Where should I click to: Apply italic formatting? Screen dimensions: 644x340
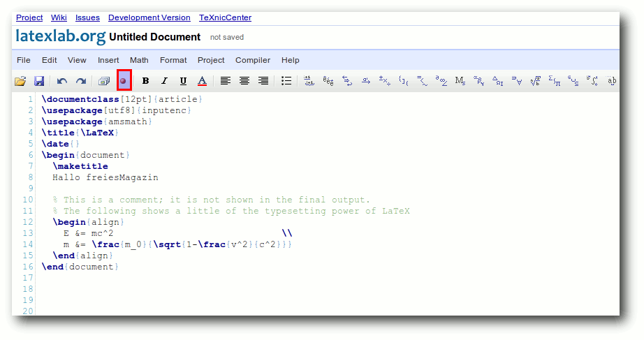click(x=164, y=81)
